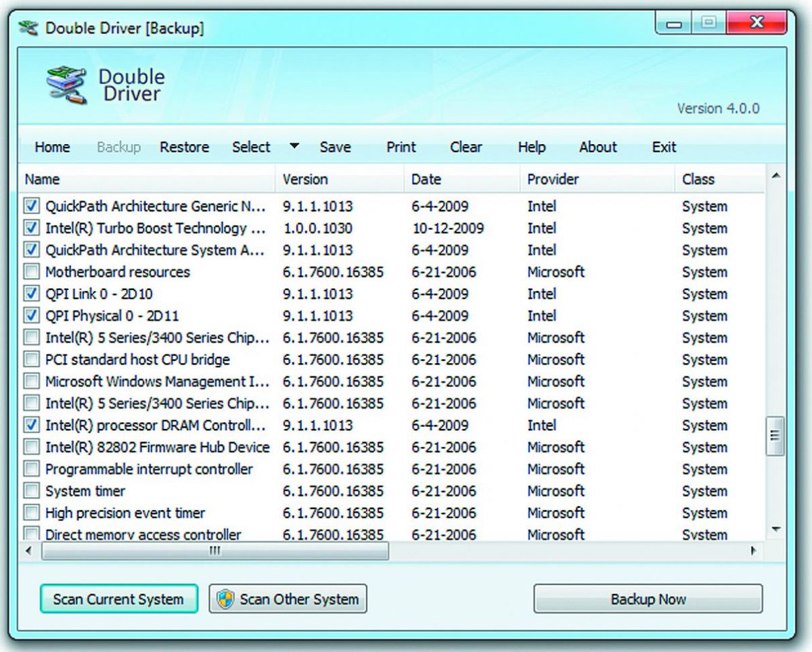Viewport: 812px width, 652px height.
Task: Click the vertical scrollbar up arrow
Action: [x=775, y=177]
